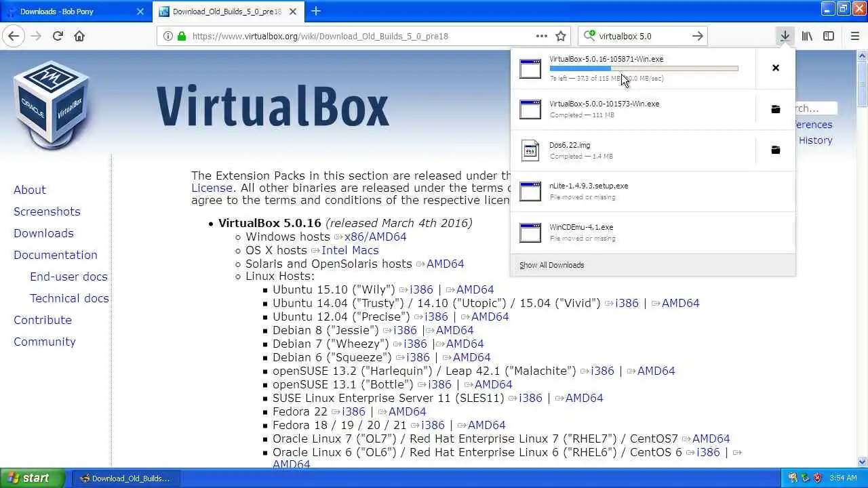Open the Firefox hamburger menu
Viewport: 868px width, 488px height.
[x=854, y=36]
